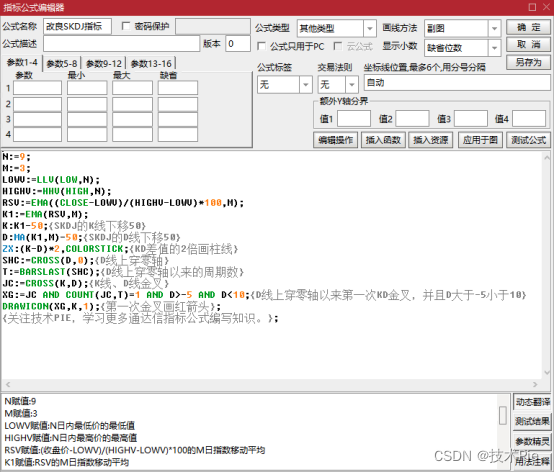554x473 pixels.
Task: Click the 值1 Y-axis boundary field
Action: [354, 119]
